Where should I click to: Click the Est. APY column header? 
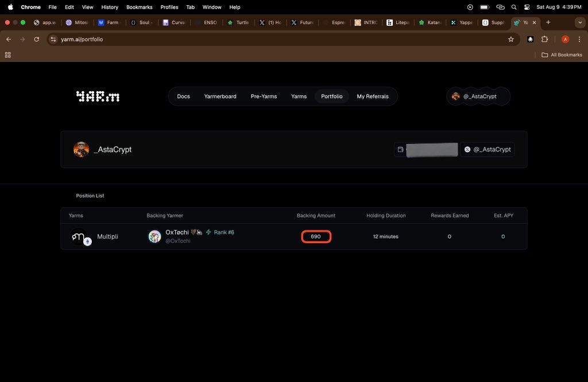coord(503,216)
